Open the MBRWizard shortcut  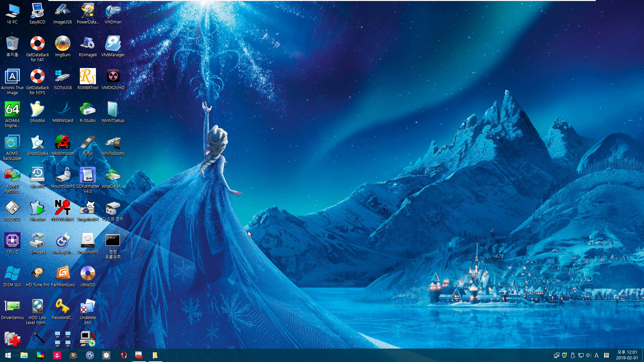tap(62, 112)
